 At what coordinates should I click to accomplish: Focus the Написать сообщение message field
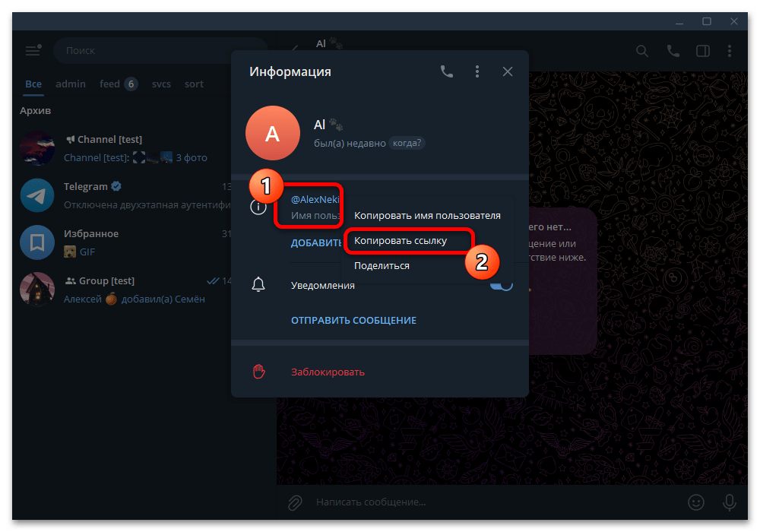pyautogui.click(x=495, y=502)
